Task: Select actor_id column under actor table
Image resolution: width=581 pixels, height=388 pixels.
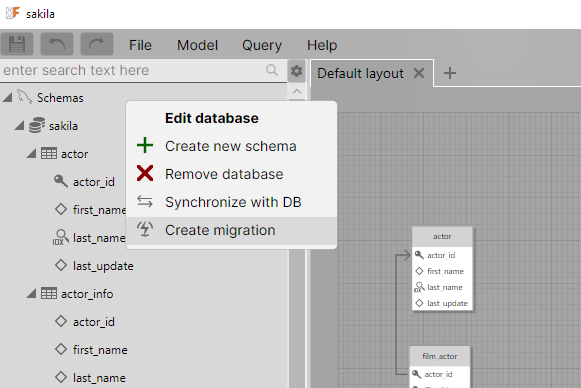Action: tap(94, 182)
